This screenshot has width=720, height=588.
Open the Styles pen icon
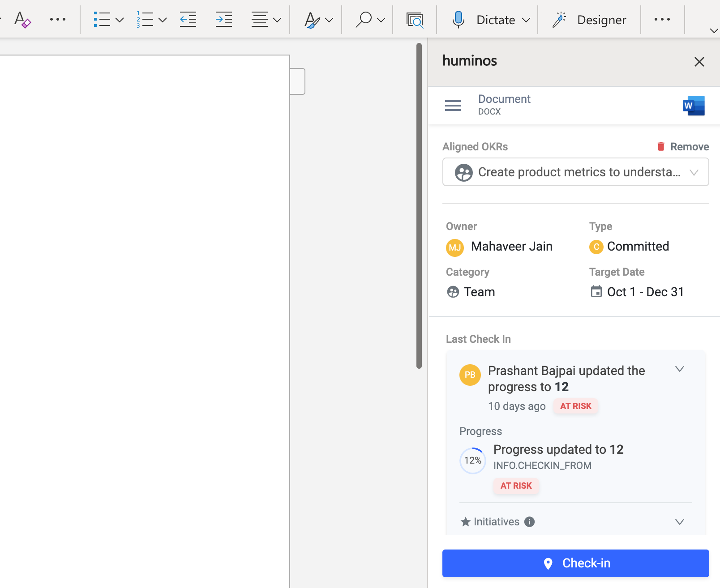312,20
